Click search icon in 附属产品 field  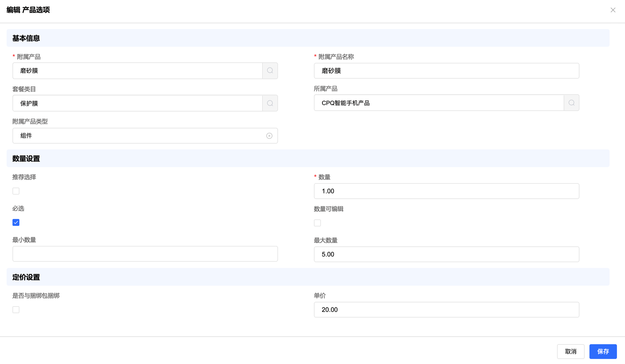click(x=270, y=71)
